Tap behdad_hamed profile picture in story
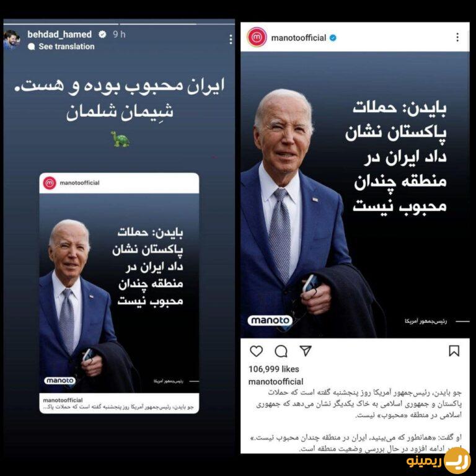This screenshot has width=476, height=476. [12, 40]
